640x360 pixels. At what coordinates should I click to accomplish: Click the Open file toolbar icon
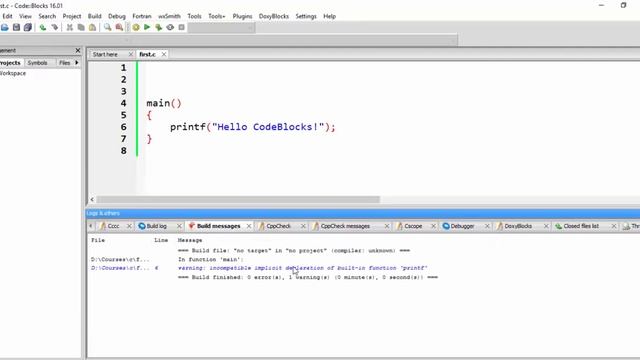click(x=4, y=27)
